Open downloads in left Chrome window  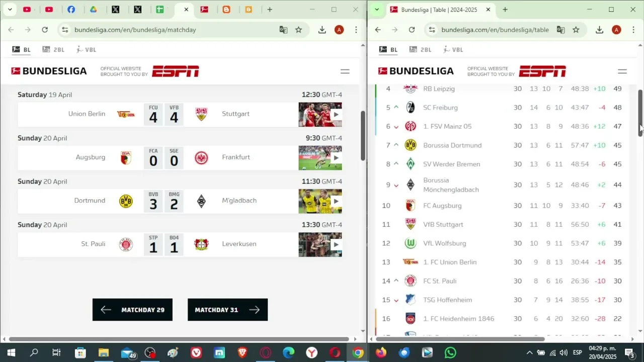tap(322, 30)
